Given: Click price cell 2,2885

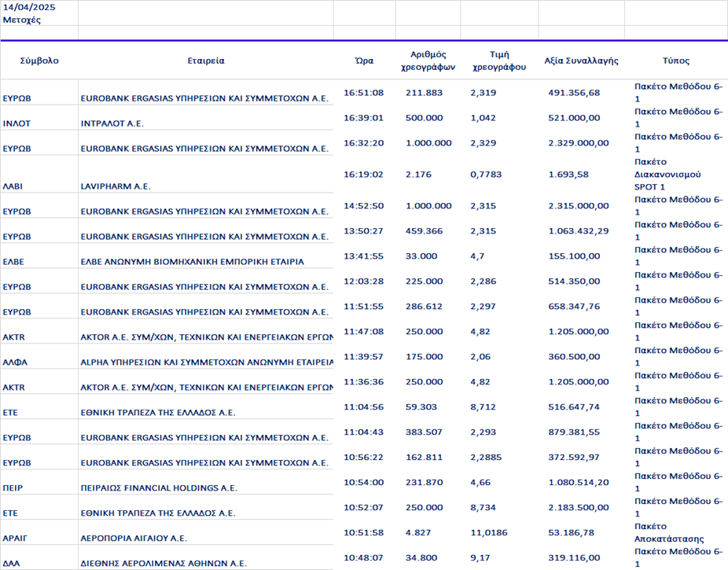Looking at the screenshot, I should click(x=486, y=458).
